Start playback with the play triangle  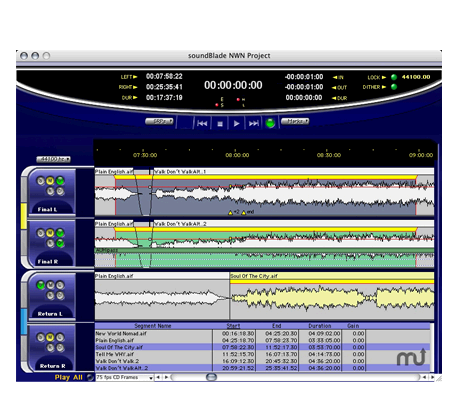point(236,124)
